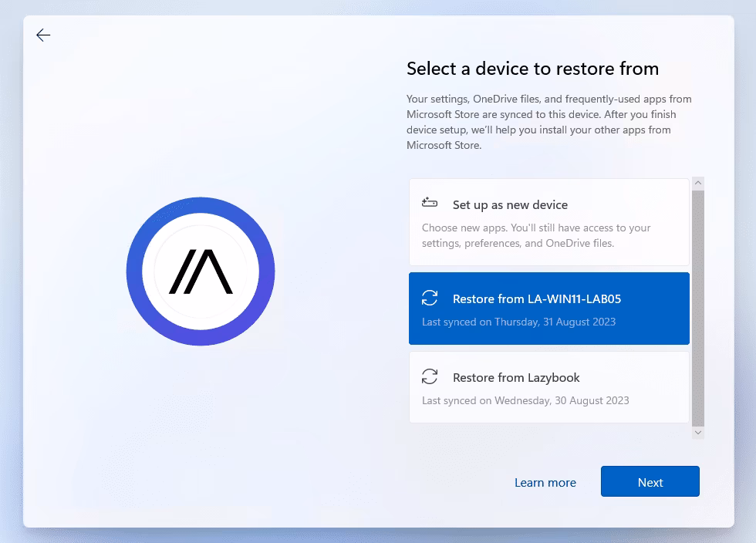Select Restore from Lazybook option
The height and width of the screenshot is (543, 756).
pyautogui.click(x=549, y=387)
